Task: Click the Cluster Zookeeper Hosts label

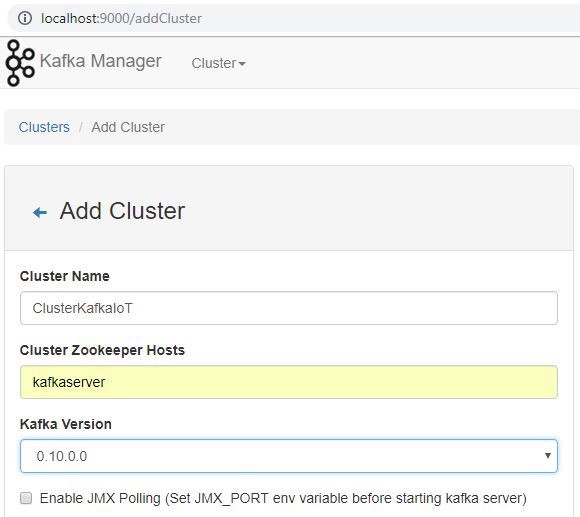Action: pos(102,350)
